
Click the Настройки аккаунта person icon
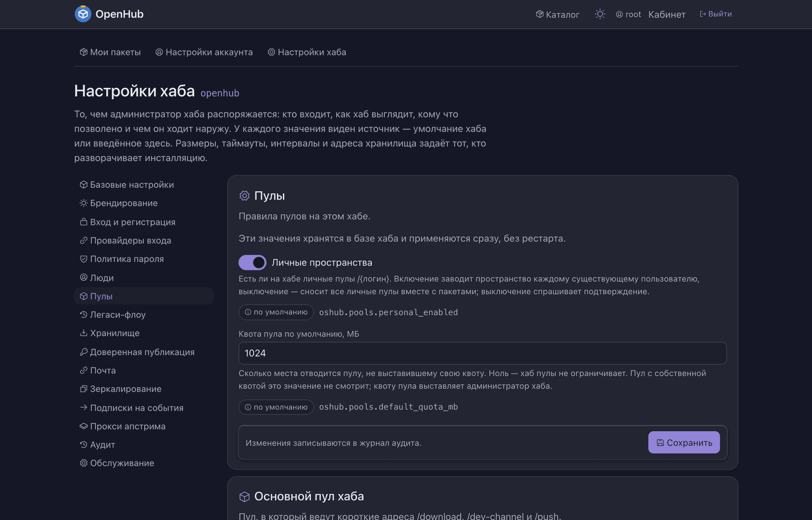pos(159,52)
